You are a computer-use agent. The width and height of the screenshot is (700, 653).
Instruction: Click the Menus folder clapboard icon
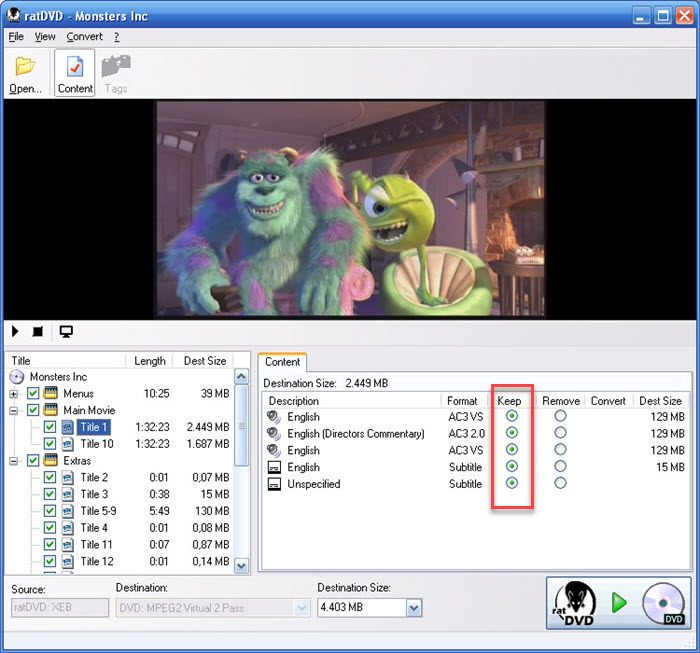point(51,393)
